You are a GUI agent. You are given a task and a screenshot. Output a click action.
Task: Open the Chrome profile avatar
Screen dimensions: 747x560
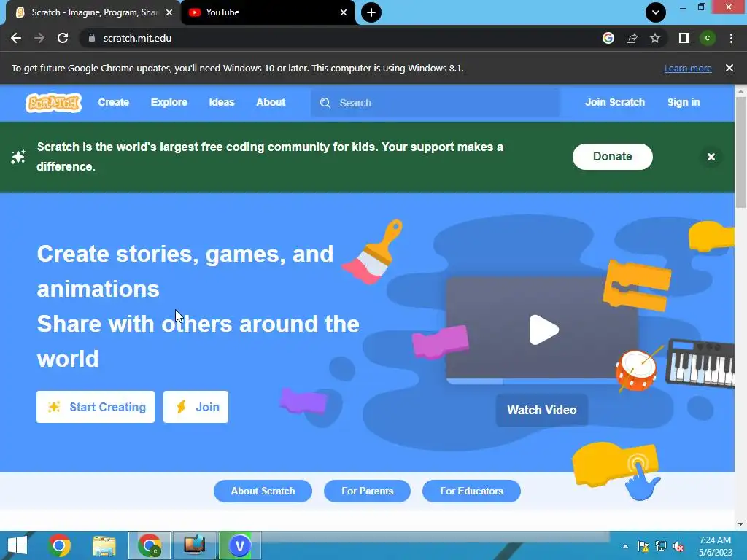[708, 38]
